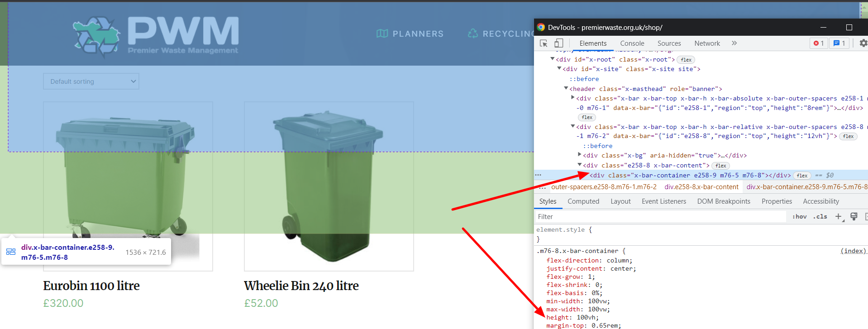Expand the x-bg div node
Viewport: 868px width, 329px height.
[x=579, y=155]
